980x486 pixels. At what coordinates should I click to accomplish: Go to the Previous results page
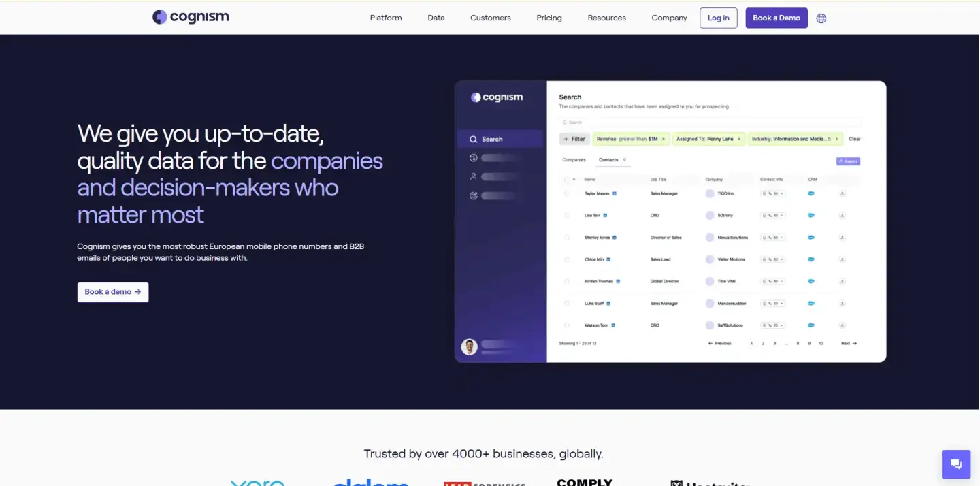tap(720, 343)
